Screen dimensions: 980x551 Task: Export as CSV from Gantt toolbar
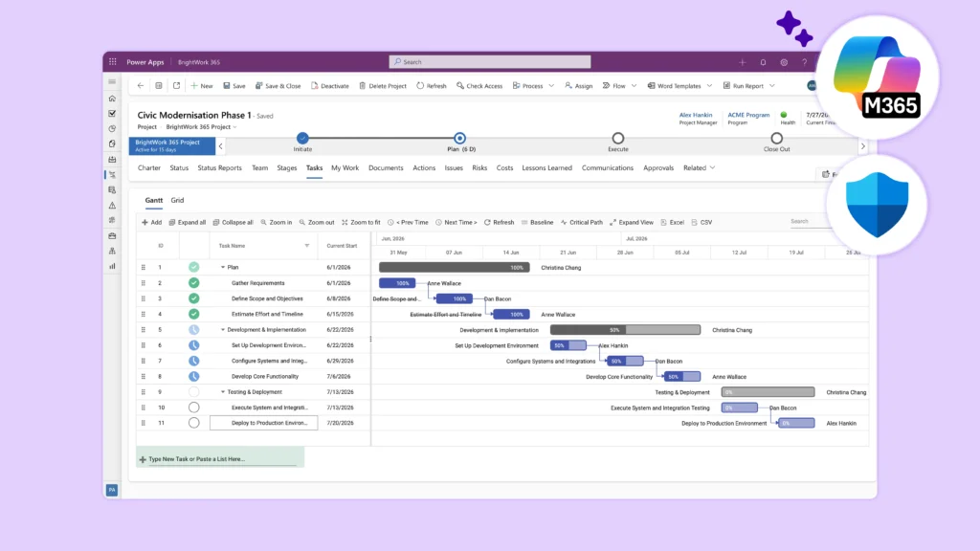pyautogui.click(x=702, y=222)
